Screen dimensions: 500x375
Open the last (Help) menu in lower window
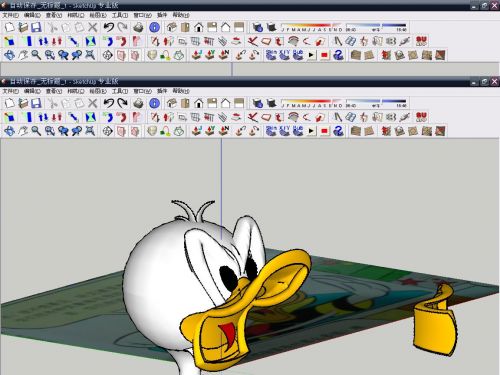click(x=181, y=91)
